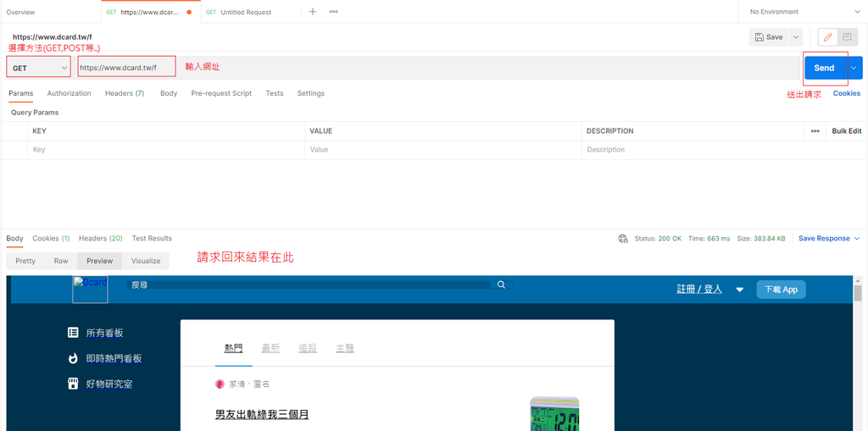This screenshot has width=868, height=431.
Task: Click the preview pane vertical scrollbar thumb
Action: coord(858,293)
